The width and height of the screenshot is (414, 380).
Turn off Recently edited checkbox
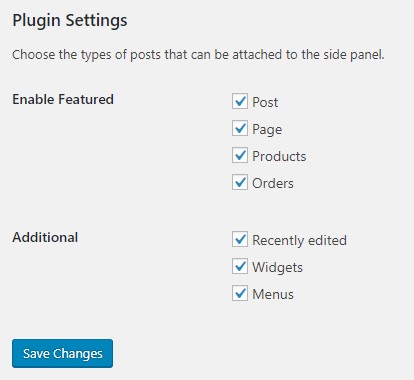[x=240, y=239]
